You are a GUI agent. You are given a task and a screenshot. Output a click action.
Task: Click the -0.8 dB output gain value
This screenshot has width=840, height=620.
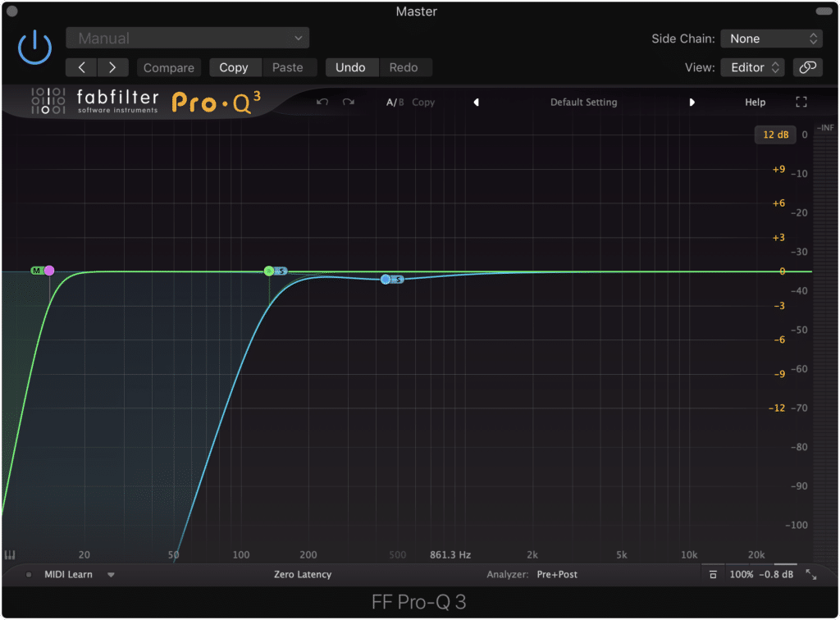pyautogui.click(x=776, y=575)
